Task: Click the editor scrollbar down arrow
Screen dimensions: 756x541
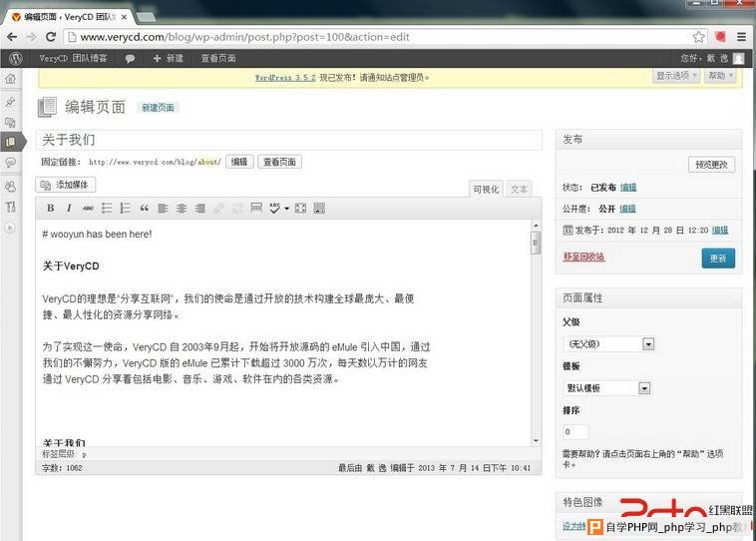Action: [536, 440]
